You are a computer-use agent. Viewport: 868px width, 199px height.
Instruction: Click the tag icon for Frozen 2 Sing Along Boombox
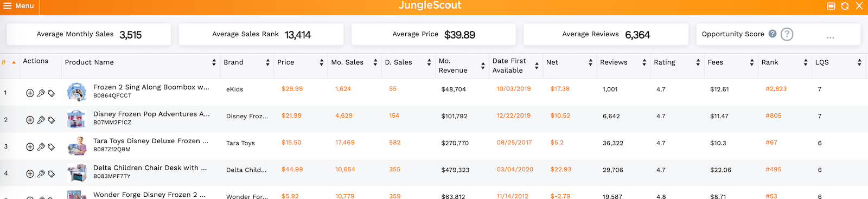pyautogui.click(x=52, y=93)
